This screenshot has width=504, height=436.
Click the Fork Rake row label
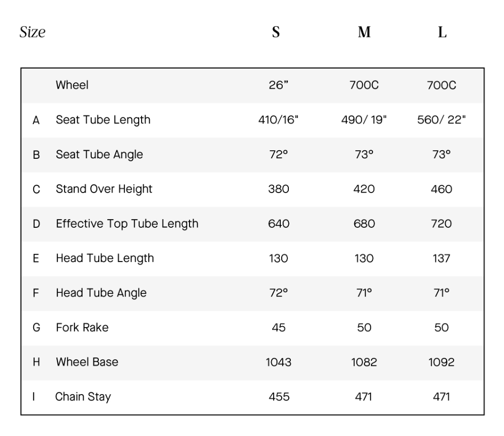82,328
